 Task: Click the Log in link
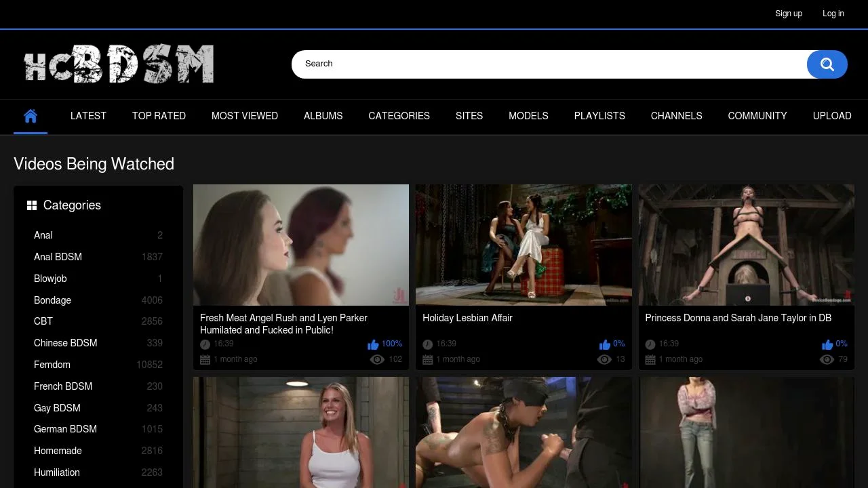[x=833, y=14]
